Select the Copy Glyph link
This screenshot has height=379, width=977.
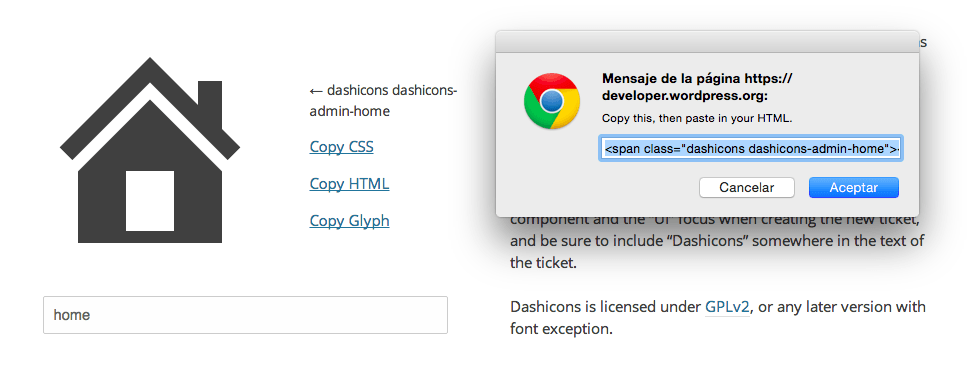tap(350, 221)
